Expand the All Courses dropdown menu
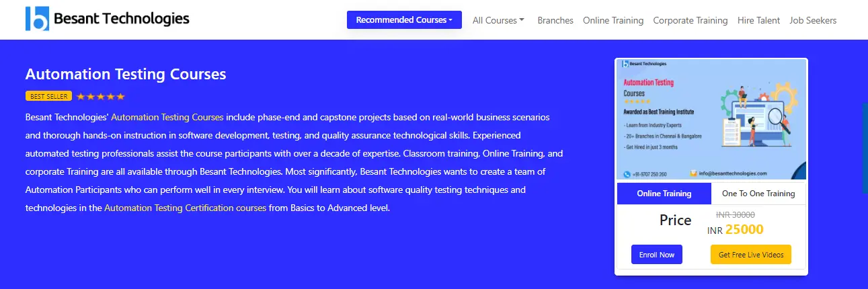The height and width of the screenshot is (289, 868). 498,20
